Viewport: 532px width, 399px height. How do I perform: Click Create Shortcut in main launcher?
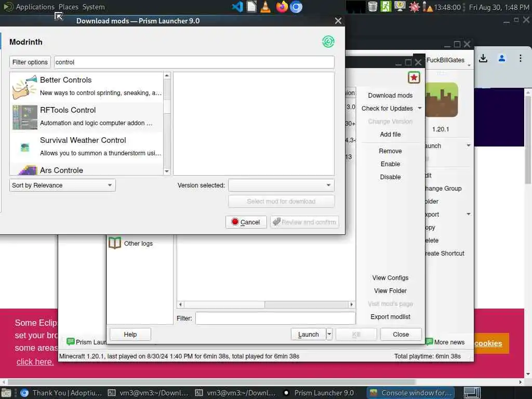pyautogui.click(x=445, y=253)
